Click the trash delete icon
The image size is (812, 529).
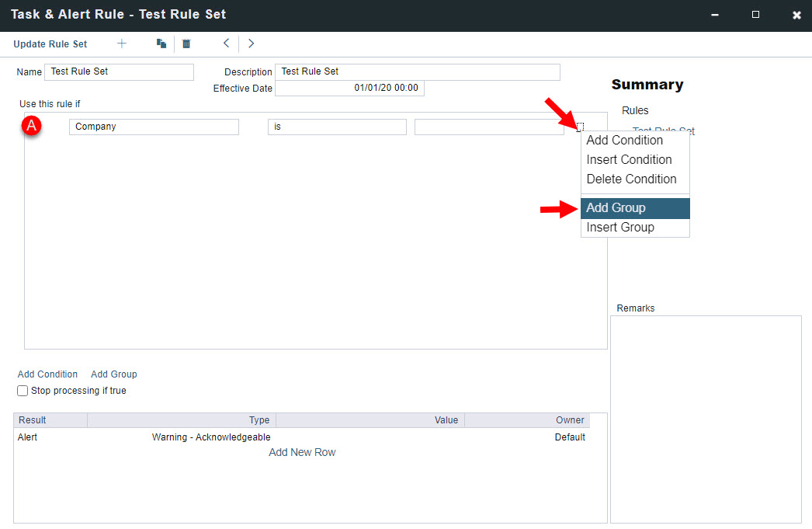point(186,44)
